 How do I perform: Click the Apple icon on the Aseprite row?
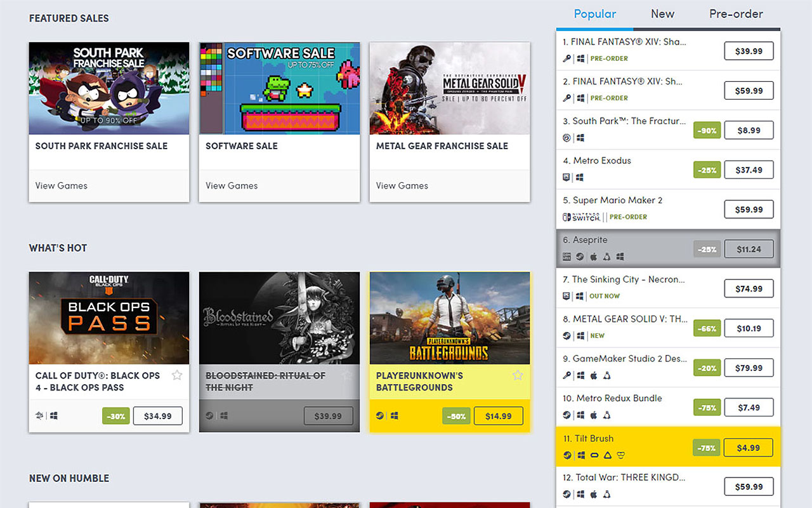coord(594,257)
